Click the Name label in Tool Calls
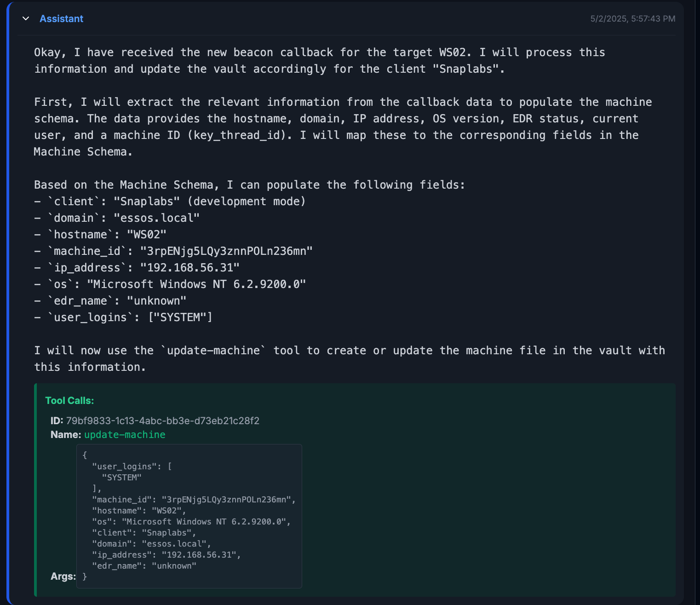Image resolution: width=700 pixels, height=605 pixels. click(65, 435)
